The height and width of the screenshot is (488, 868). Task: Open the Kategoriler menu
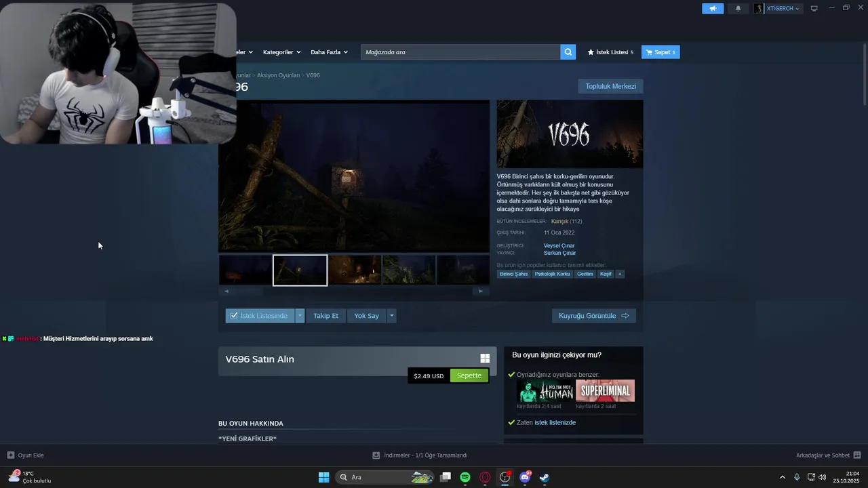[x=281, y=52]
